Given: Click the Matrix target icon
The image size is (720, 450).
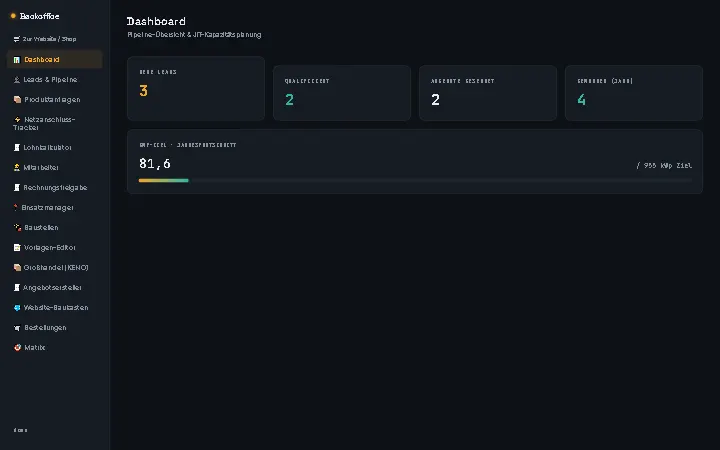Looking at the screenshot, I should [17, 348].
